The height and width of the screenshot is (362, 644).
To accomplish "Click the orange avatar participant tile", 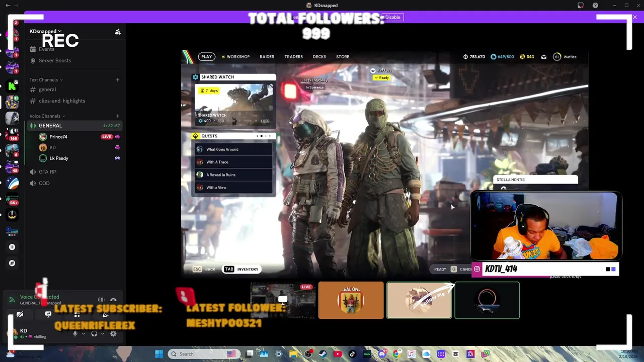I will (351, 301).
